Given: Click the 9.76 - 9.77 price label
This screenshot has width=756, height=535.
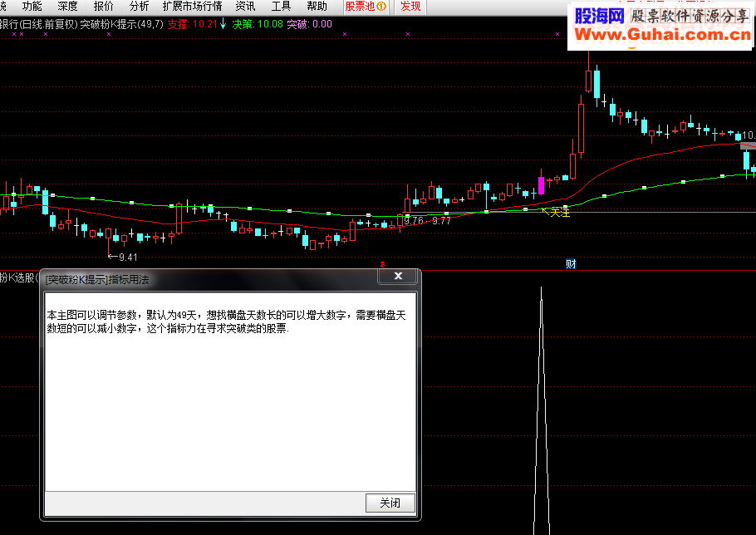Looking at the screenshot, I should [427, 221].
